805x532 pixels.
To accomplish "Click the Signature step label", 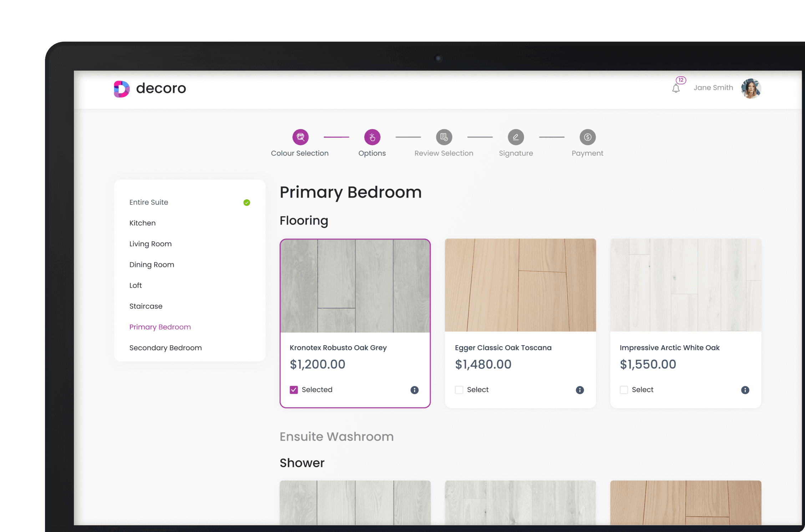I will coord(516,153).
